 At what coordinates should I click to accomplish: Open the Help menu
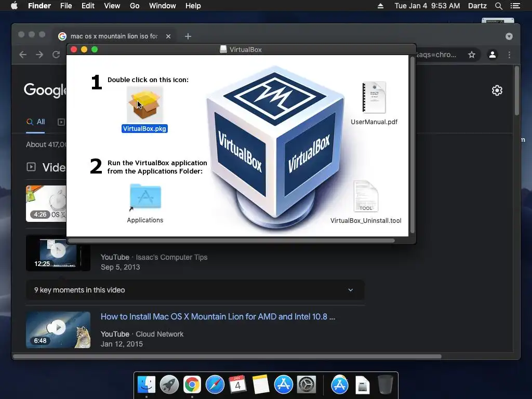click(193, 6)
